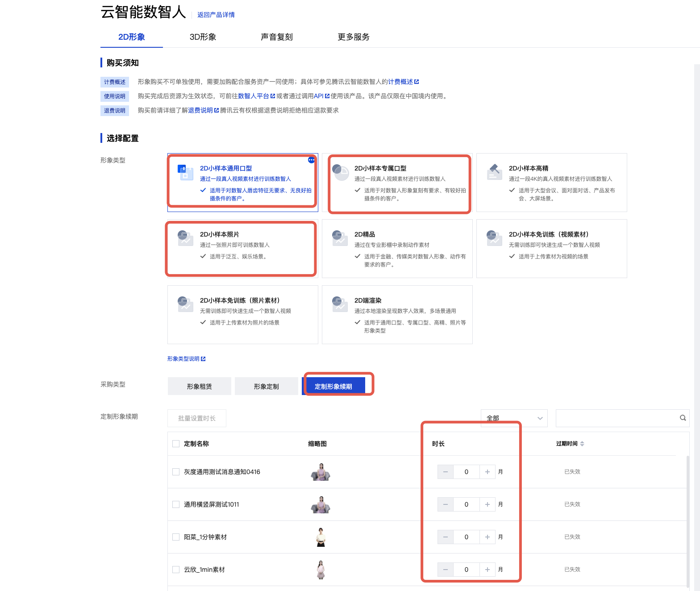Toggle the select-all checkbox beside 定制名称
The image size is (700, 591).
(176, 444)
